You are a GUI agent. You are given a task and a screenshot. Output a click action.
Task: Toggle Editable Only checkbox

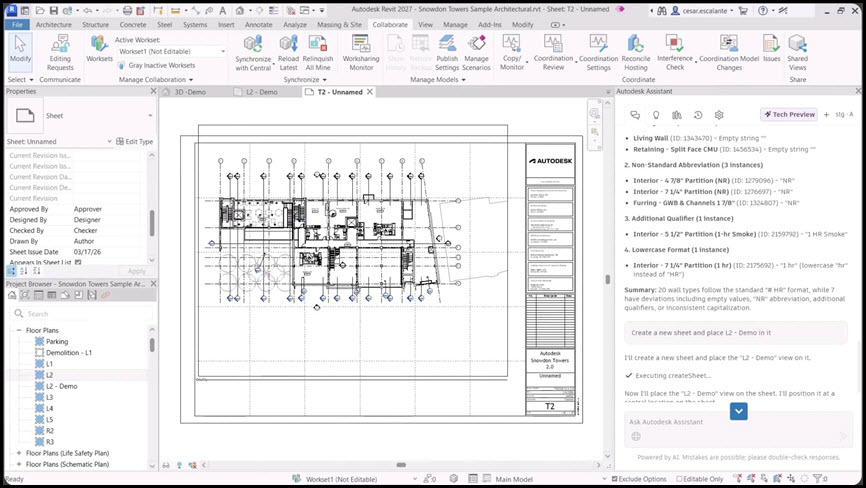(679, 479)
